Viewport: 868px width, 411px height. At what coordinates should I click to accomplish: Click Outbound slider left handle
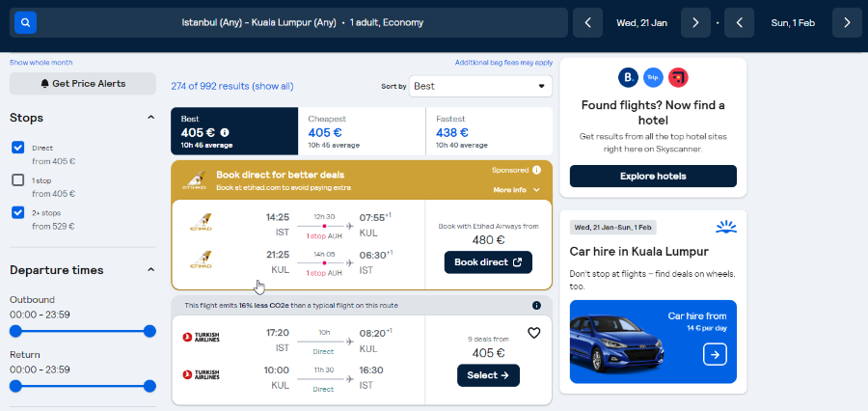[15, 331]
